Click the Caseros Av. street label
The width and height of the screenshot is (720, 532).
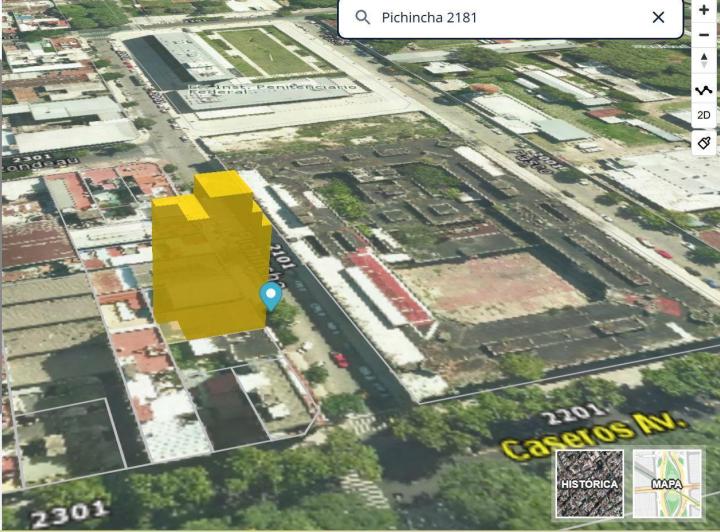click(595, 436)
